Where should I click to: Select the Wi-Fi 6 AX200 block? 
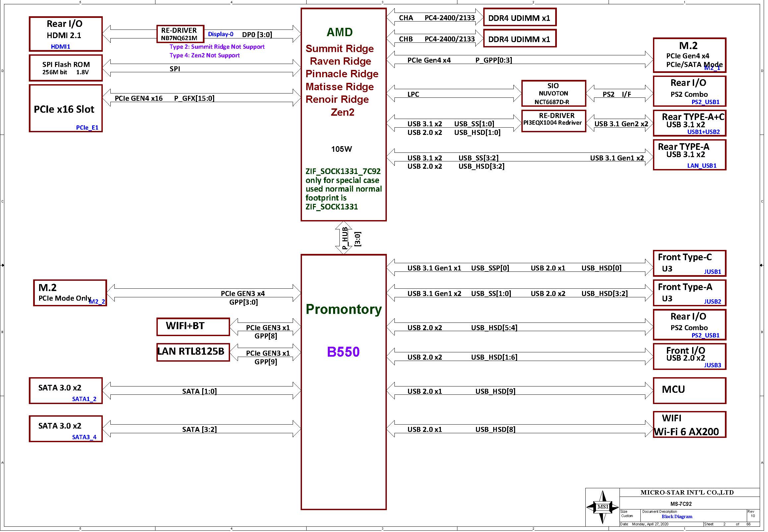[x=690, y=425]
